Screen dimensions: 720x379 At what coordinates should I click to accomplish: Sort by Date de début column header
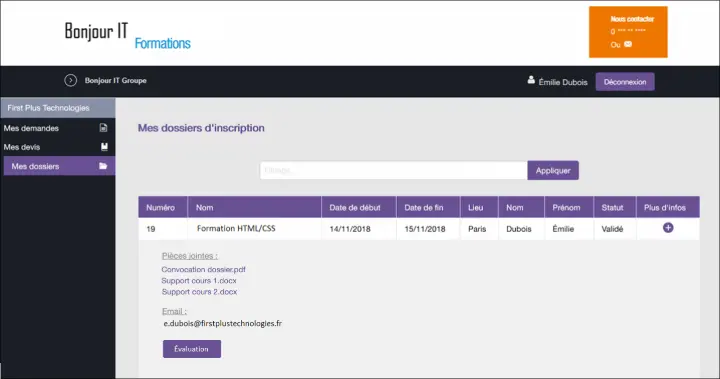[359, 207]
